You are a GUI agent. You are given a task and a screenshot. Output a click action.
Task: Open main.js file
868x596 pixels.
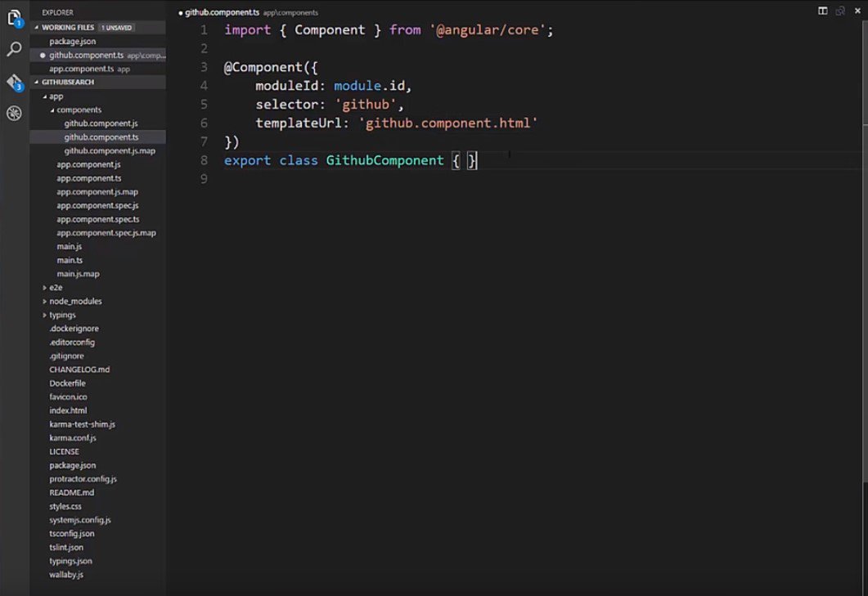(70, 246)
